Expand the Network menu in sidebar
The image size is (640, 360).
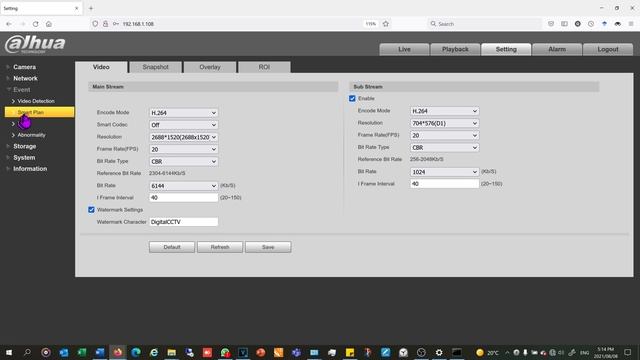(x=25, y=78)
